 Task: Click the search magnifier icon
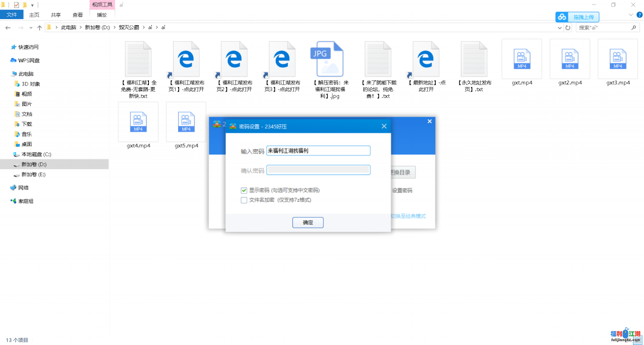pos(634,28)
